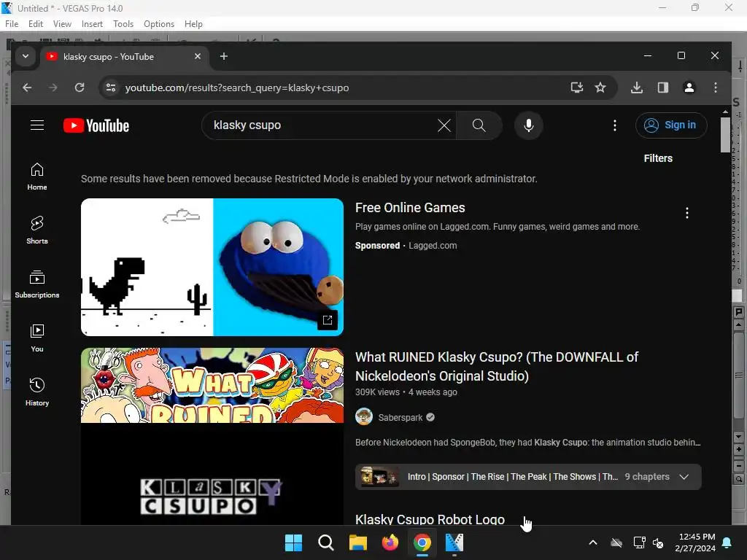Open Klasky Csupo Robot Logo title
This screenshot has width=747, height=560.
pyautogui.click(x=430, y=519)
